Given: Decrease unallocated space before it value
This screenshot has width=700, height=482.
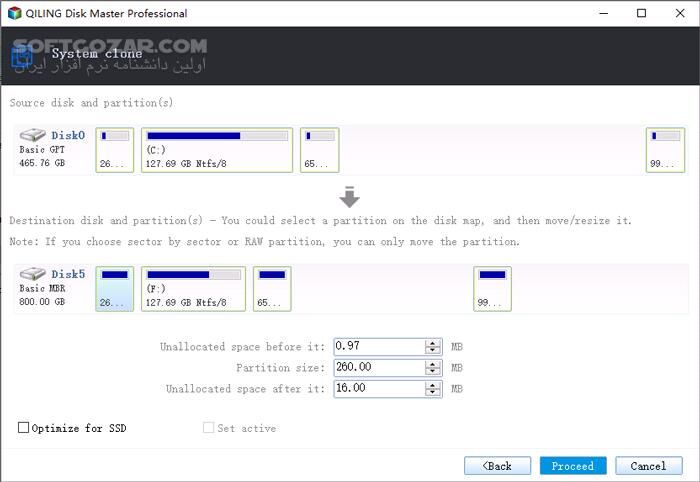Looking at the screenshot, I should [x=433, y=350].
